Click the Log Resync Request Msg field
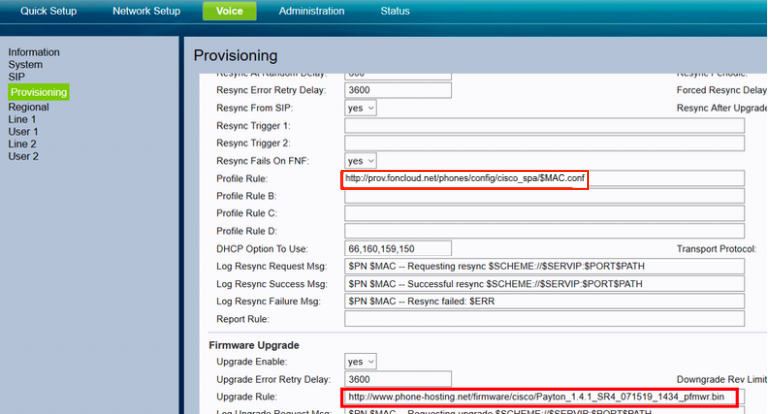The image size is (768, 414). click(x=544, y=266)
